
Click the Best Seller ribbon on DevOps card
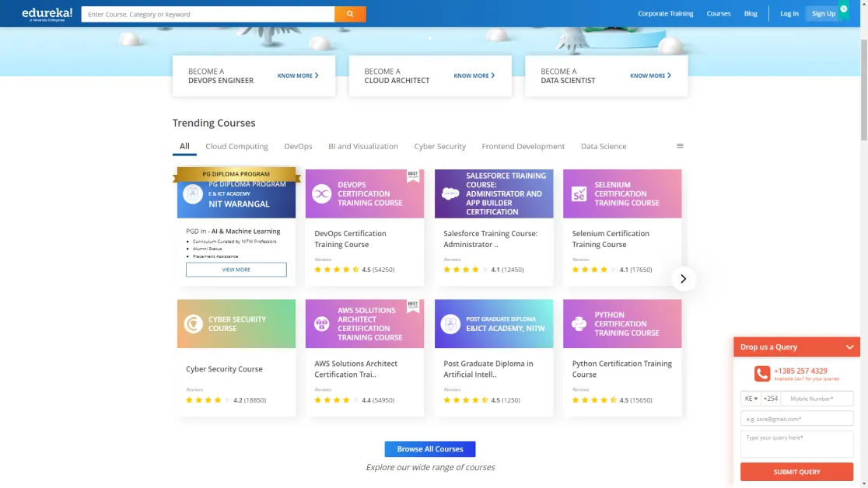click(413, 176)
